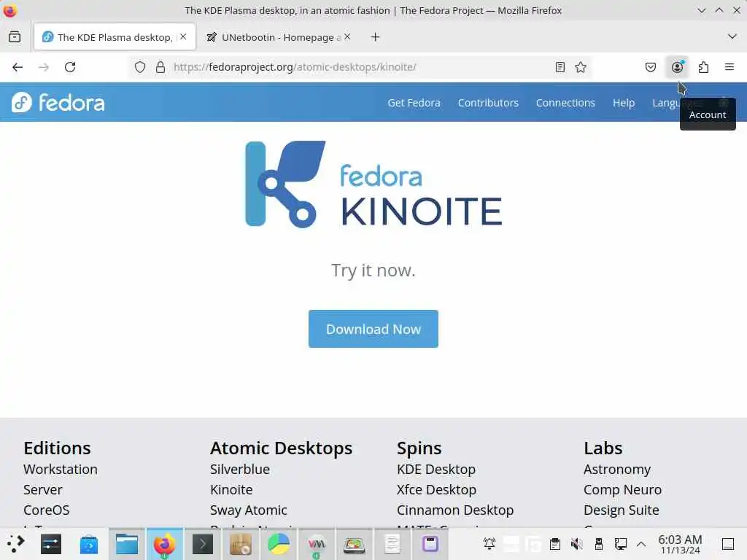Image resolution: width=747 pixels, height=560 pixels.
Task: Open the KDE Desktop spin link
Action: (436, 470)
